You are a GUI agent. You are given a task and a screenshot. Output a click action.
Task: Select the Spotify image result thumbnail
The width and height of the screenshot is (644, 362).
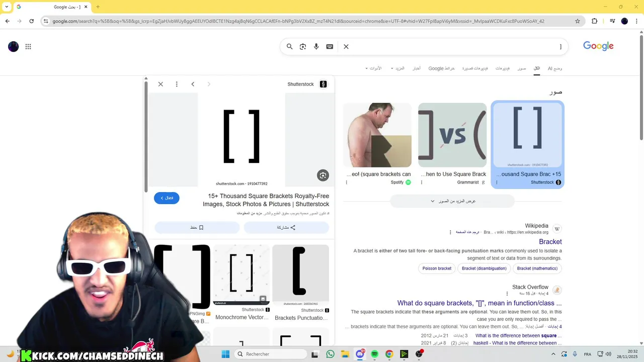tap(377, 135)
